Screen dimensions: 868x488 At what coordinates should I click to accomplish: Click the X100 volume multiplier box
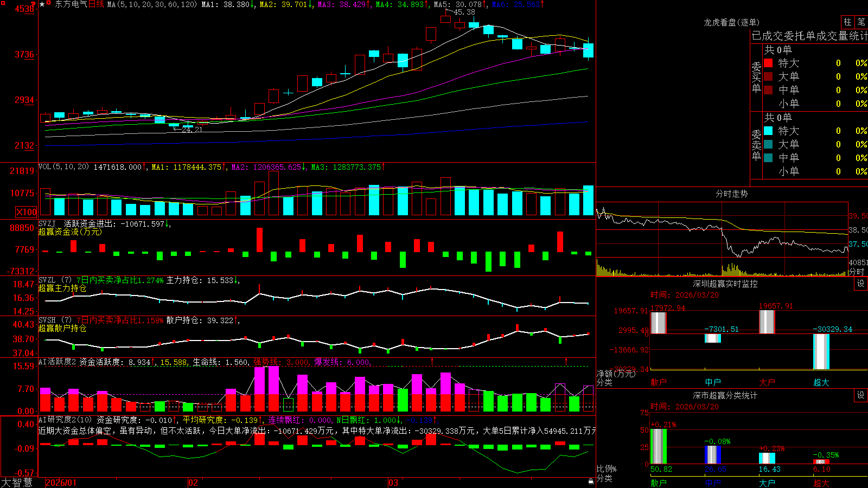[x=26, y=212]
